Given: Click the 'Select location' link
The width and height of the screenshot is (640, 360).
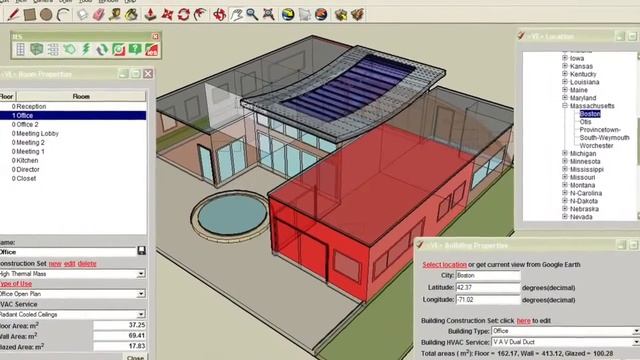Looking at the screenshot, I should click(x=444, y=264).
